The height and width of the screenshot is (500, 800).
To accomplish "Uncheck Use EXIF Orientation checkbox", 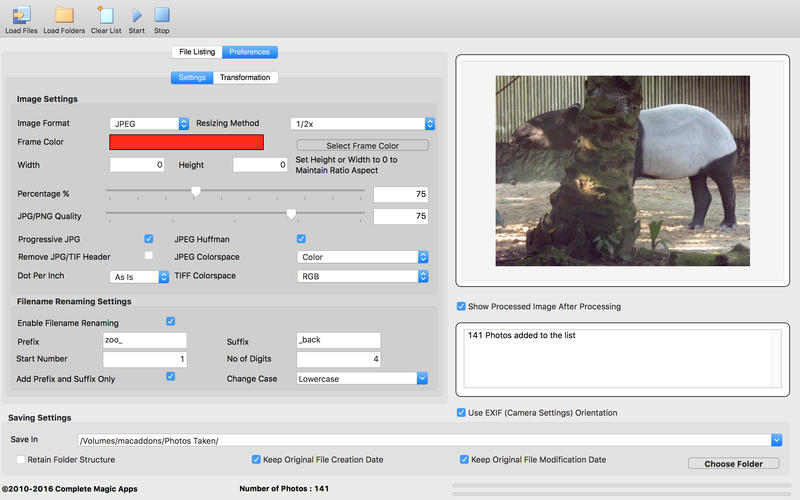I will pyautogui.click(x=461, y=412).
